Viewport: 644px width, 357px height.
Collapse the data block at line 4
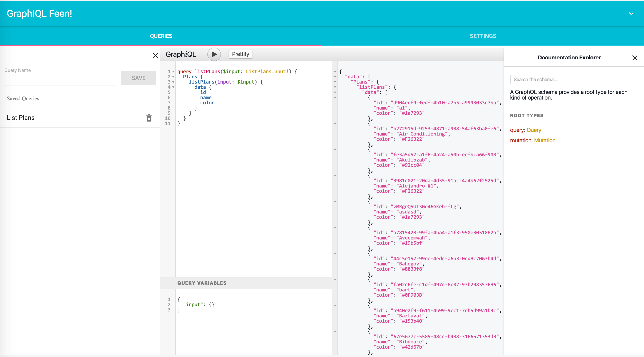pos(174,87)
